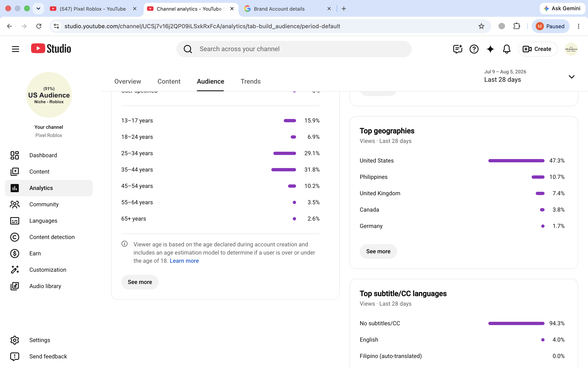Open the notifications bell
Viewport: 588px width, 368px height.
click(507, 49)
